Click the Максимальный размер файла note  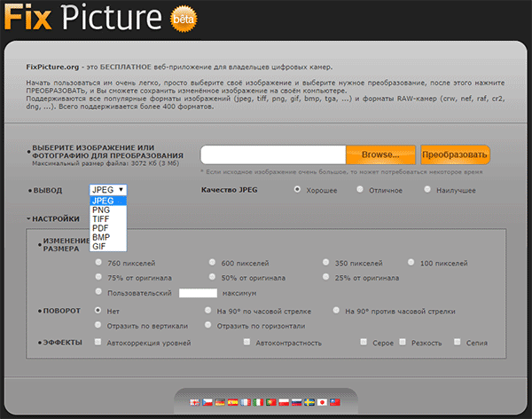pos(106,163)
